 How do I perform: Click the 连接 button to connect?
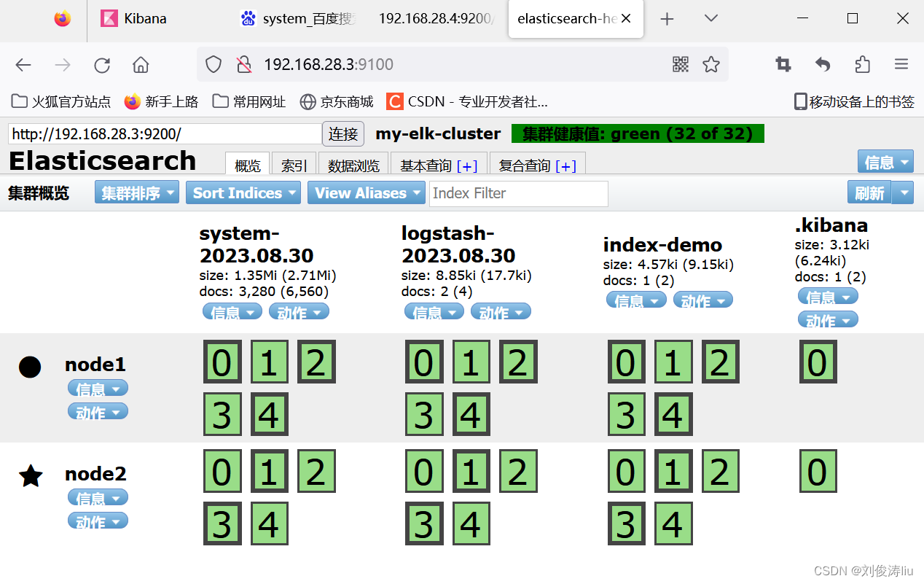click(342, 134)
